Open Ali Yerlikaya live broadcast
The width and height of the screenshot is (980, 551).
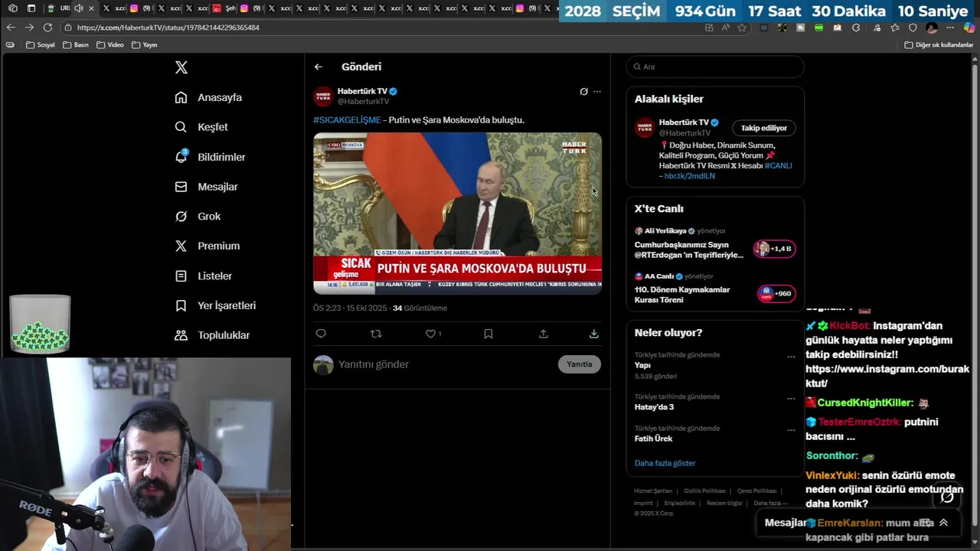(x=689, y=244)
